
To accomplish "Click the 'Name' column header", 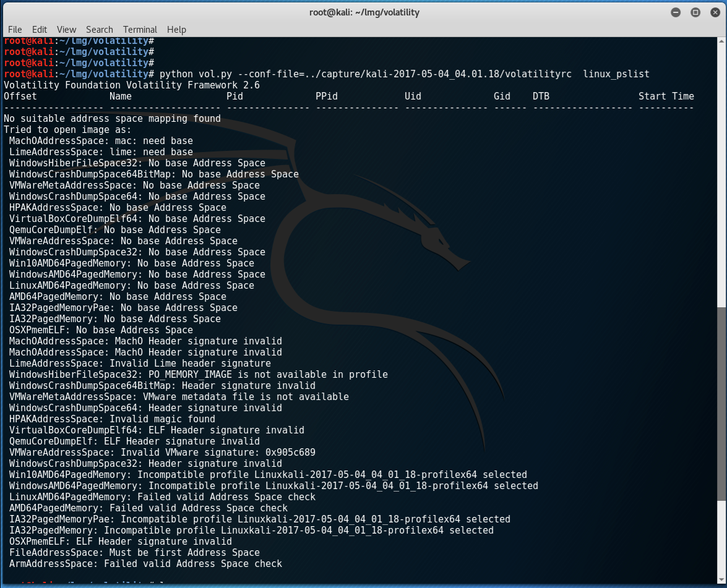I will (121, 96).
